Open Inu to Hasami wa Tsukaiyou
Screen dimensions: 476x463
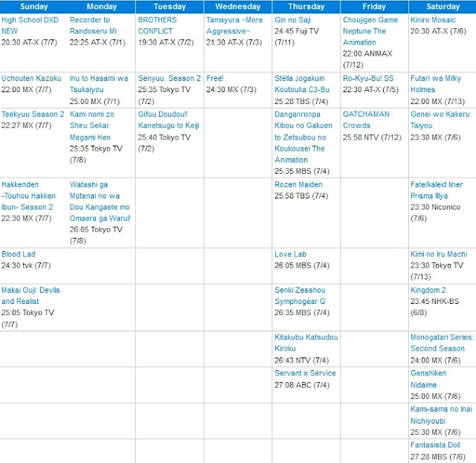click(99, 84)
